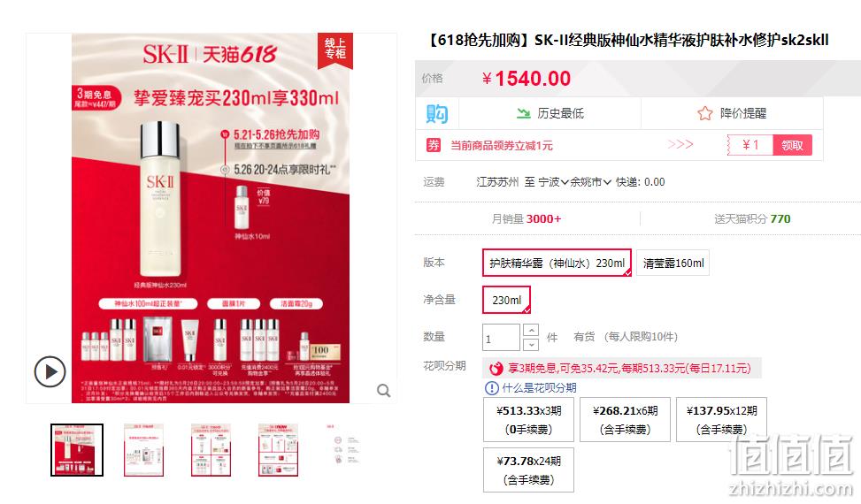Click the 花呗 logo icon

[x=496, y=369]
